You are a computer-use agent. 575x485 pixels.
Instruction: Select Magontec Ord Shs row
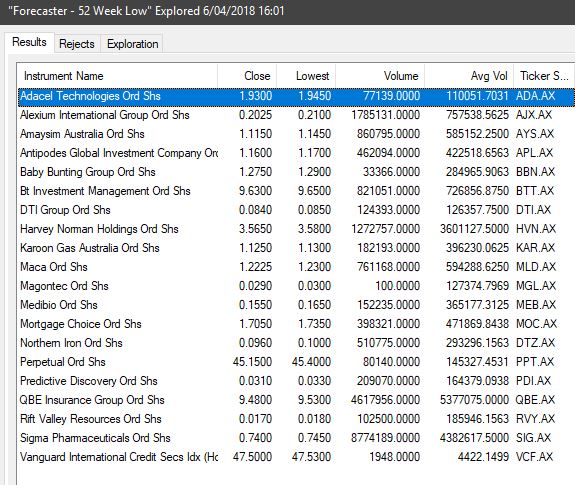click(x=296, y=286)
